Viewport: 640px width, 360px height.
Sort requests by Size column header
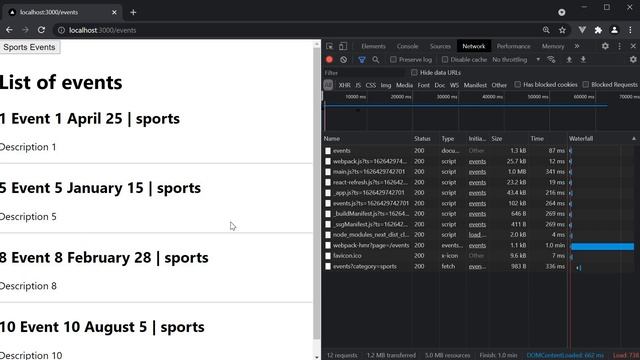[509, 139]
